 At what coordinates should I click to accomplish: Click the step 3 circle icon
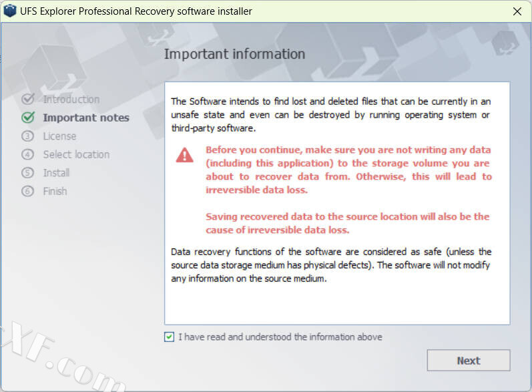pyautogui.click(x=28, y=136)
